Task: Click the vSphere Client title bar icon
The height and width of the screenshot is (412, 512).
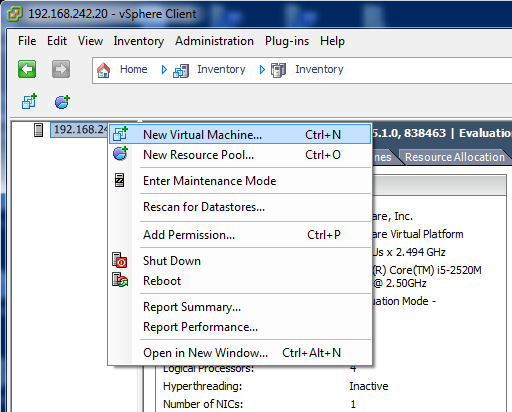Action: (x=14, y=14)
